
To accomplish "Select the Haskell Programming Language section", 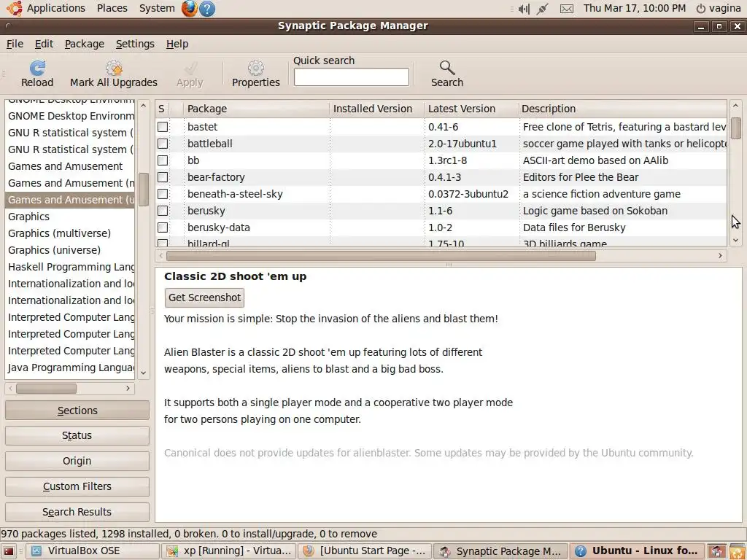I will pos(69,267).
